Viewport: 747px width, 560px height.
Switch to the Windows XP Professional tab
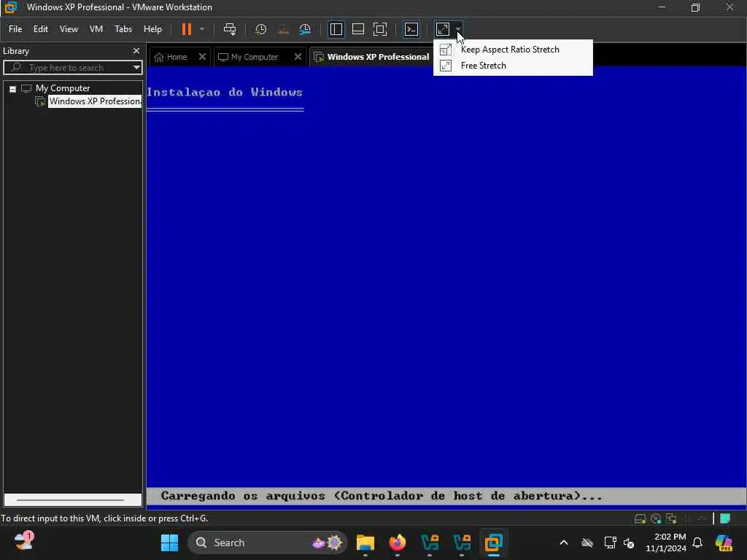371,57
